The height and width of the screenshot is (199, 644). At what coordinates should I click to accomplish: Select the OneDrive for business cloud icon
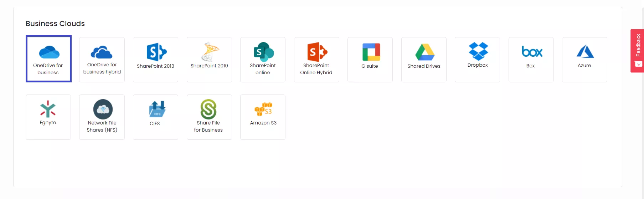pos(49,52)
